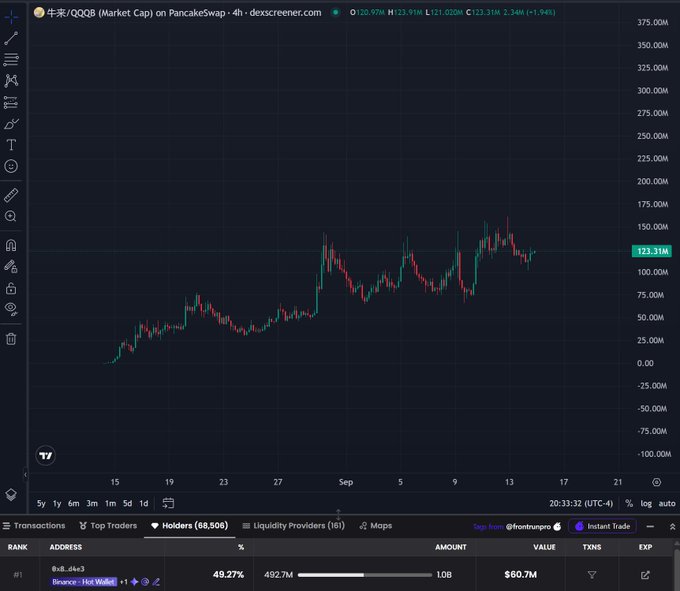Click the sparkle icon beside wallet tag
The height and width of the screenshot is (591, 680).
[134, 582]
